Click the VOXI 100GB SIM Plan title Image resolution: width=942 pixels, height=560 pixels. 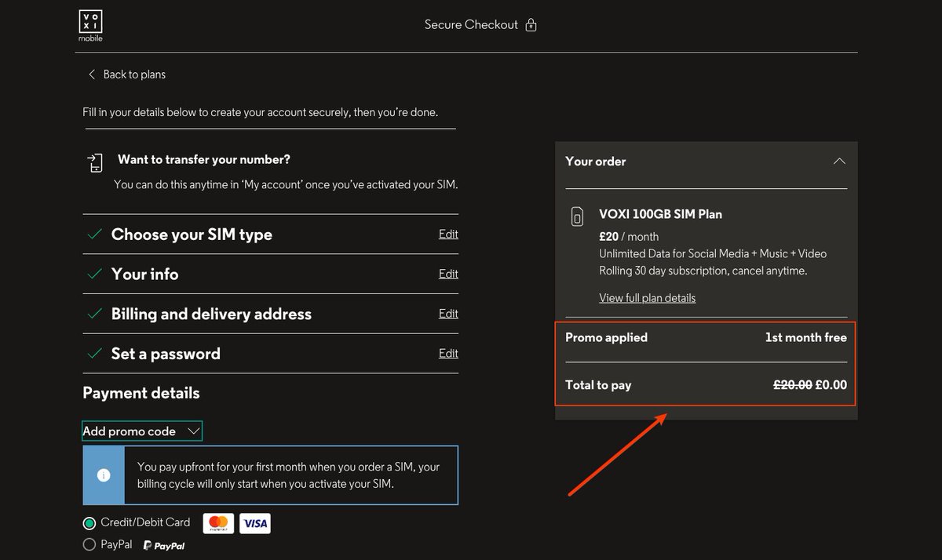click(x=660, y=214)
